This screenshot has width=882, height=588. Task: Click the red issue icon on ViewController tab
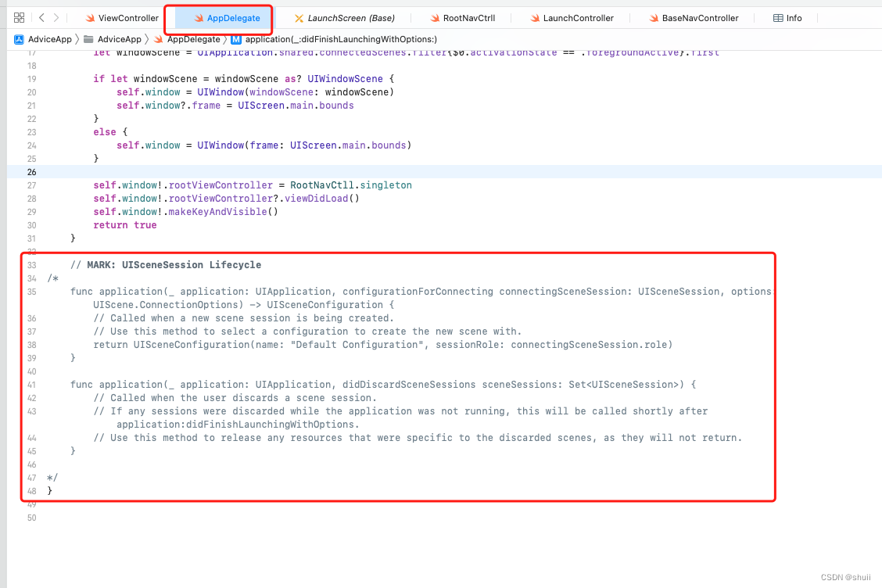tap(91, 17)
